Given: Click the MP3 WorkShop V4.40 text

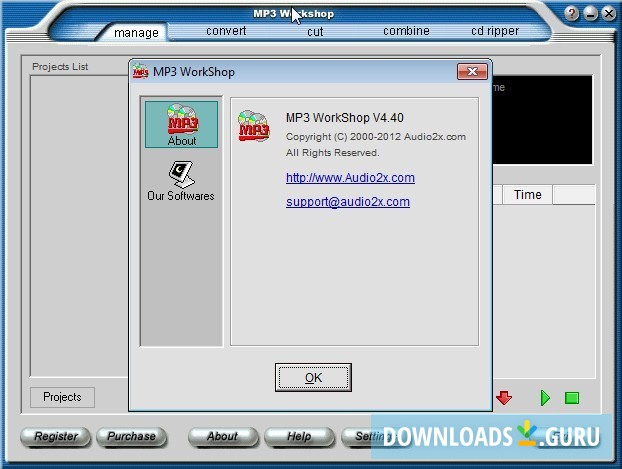Looking at the screenshot, I should [345, 118].
